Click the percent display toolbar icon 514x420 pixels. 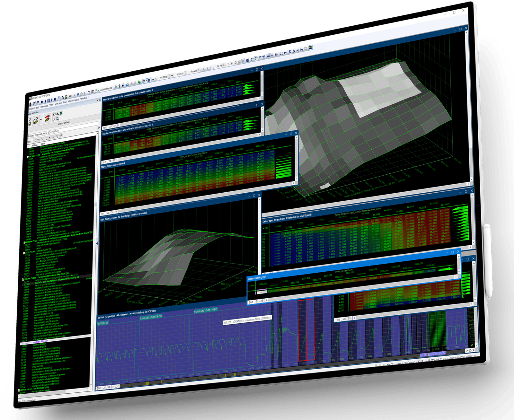tap(289, 51)
